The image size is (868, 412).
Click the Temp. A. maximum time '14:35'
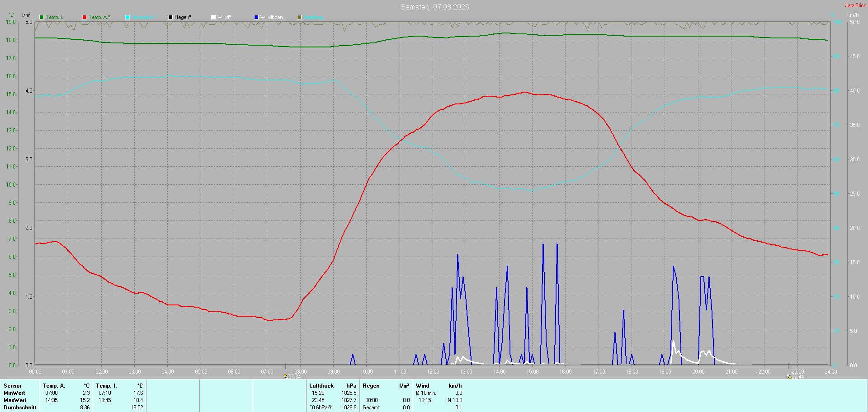52,400
